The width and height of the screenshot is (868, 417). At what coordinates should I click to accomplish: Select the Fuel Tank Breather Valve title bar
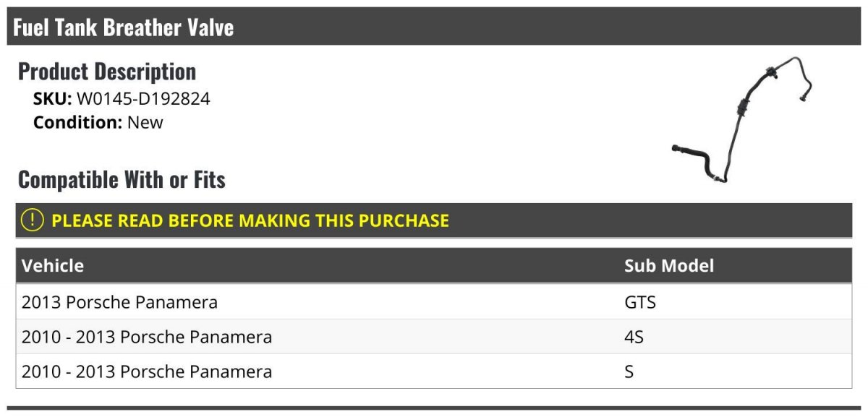coord(434,27)
